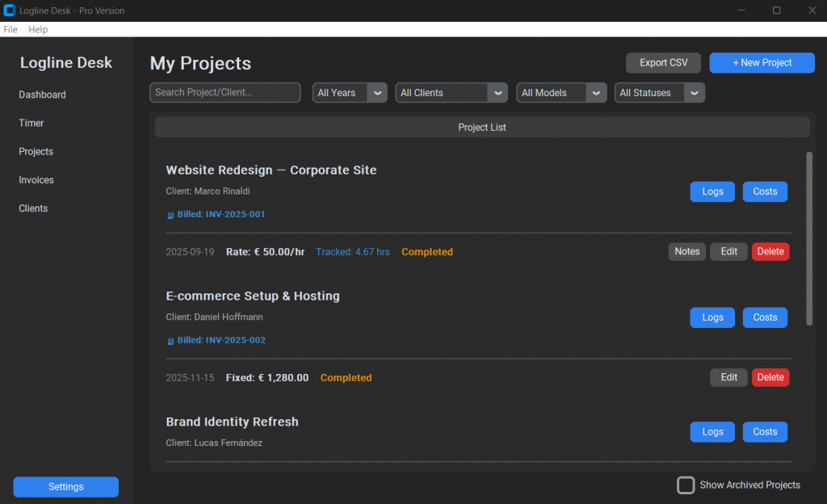
Task: Click the project list vertical scrollbar
Action: (809, 238)
